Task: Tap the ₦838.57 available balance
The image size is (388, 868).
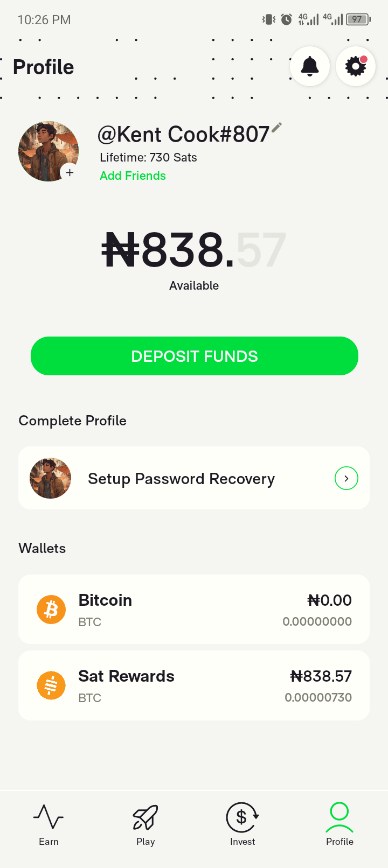Action: 194,250
